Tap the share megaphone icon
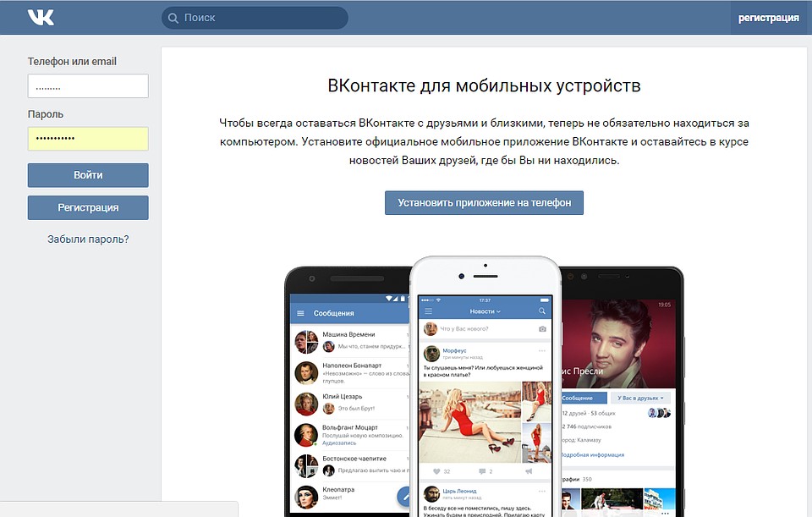 pyautogui.click(x=529, y=471)
